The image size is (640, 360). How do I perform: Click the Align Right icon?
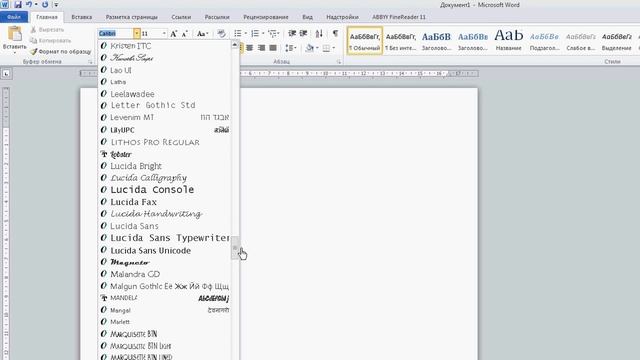(x=261, y=48)
